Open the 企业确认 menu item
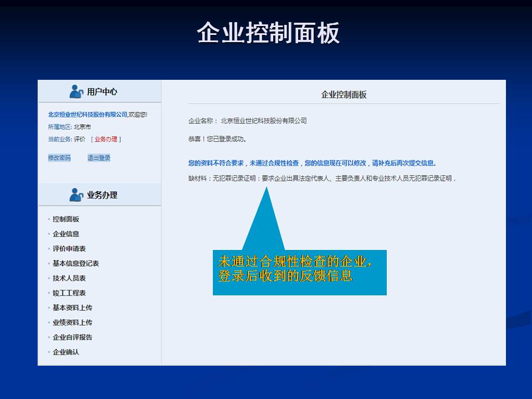Image resolution: width=532 pixels, height=399 pixels. [x=66, y=352]
